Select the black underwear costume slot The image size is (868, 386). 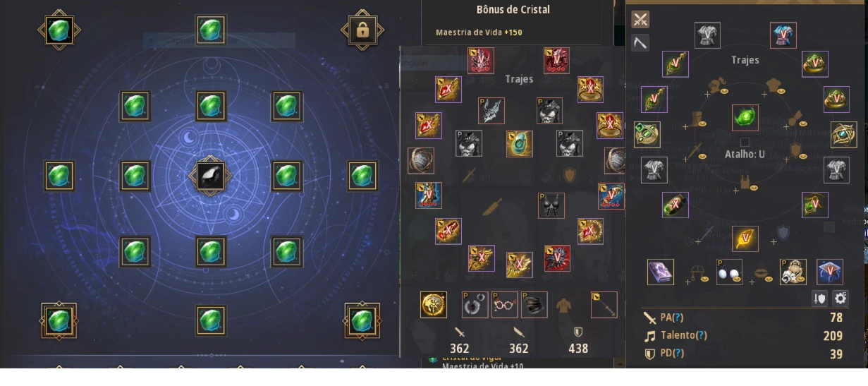point(551,205)
